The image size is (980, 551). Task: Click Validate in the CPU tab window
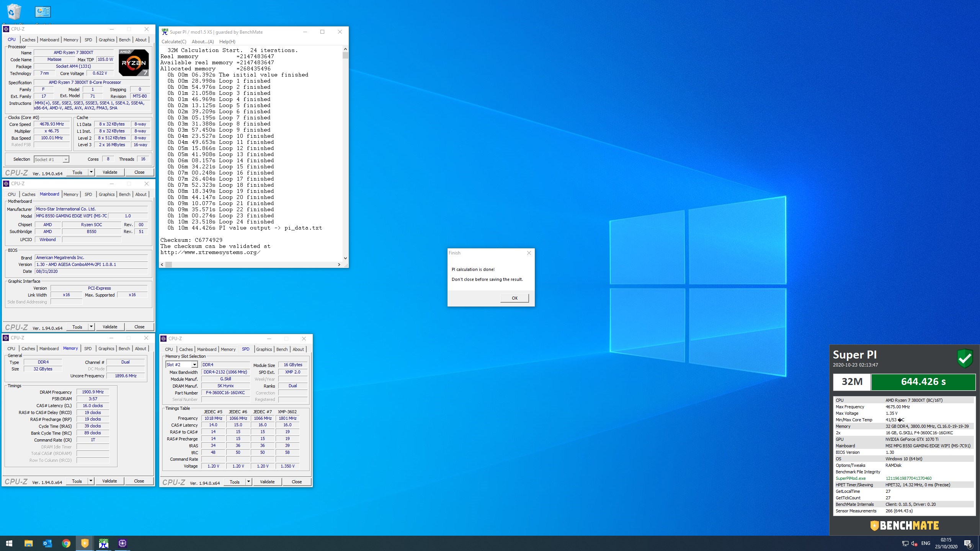point(110,172)
